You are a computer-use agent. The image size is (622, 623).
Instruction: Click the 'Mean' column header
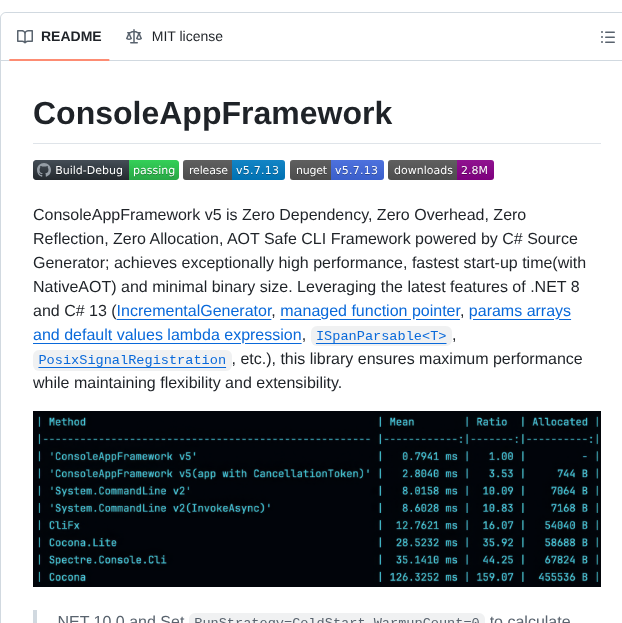click(x=402, y=422)
